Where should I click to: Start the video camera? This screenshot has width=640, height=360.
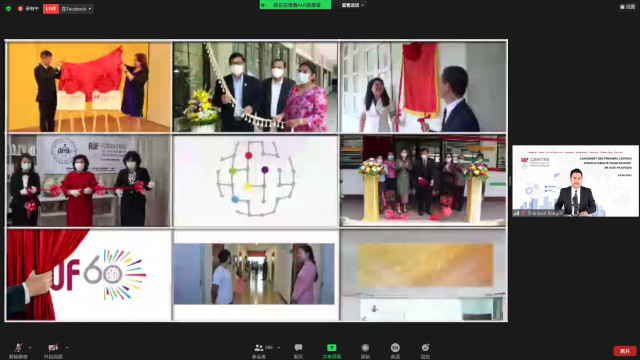53,351
